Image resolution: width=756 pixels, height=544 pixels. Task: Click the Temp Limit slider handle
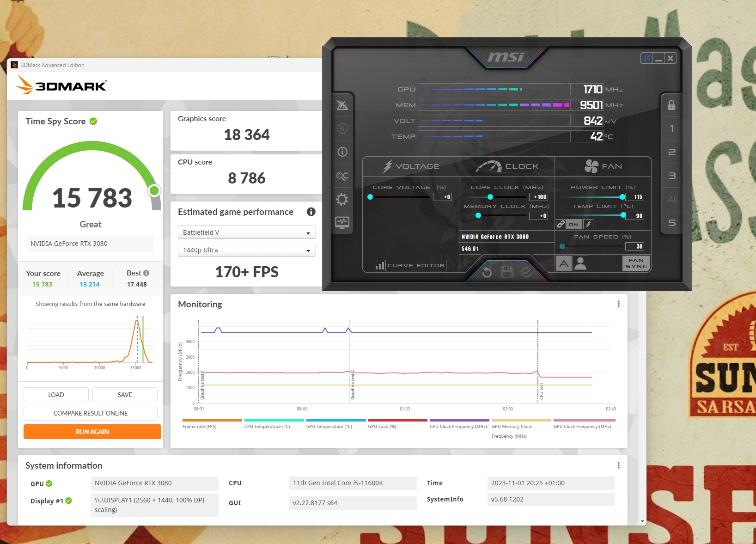[623, 215]
